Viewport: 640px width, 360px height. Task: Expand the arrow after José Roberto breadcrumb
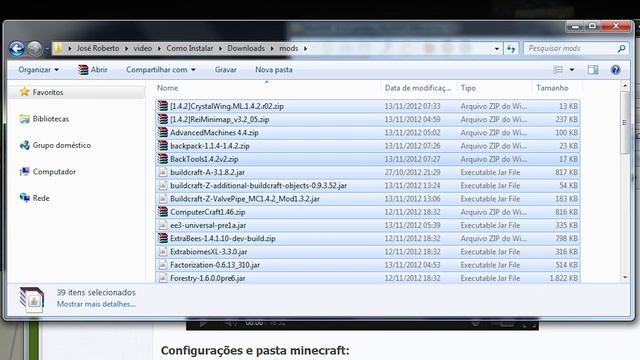[127, 49]
